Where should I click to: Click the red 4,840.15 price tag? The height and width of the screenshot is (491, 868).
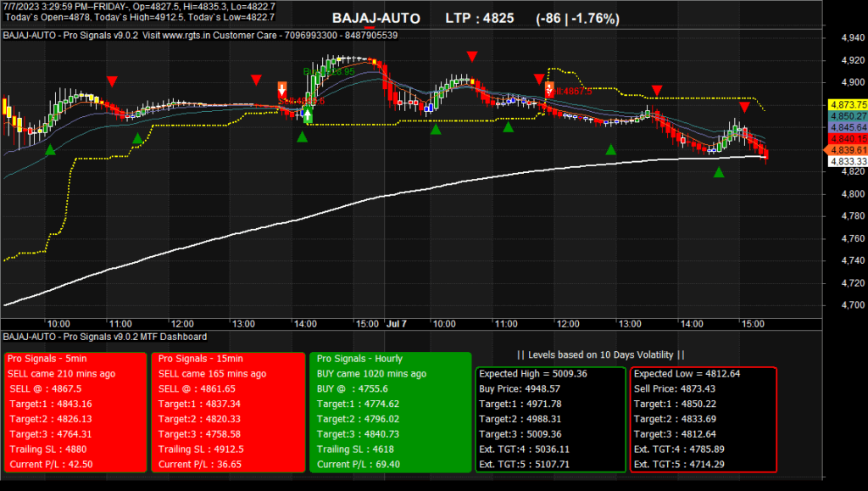point(848,138)
